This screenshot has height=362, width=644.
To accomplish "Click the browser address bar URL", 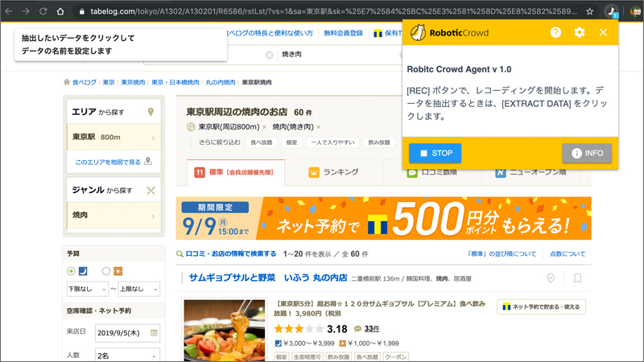I will [x=332, y=11].
